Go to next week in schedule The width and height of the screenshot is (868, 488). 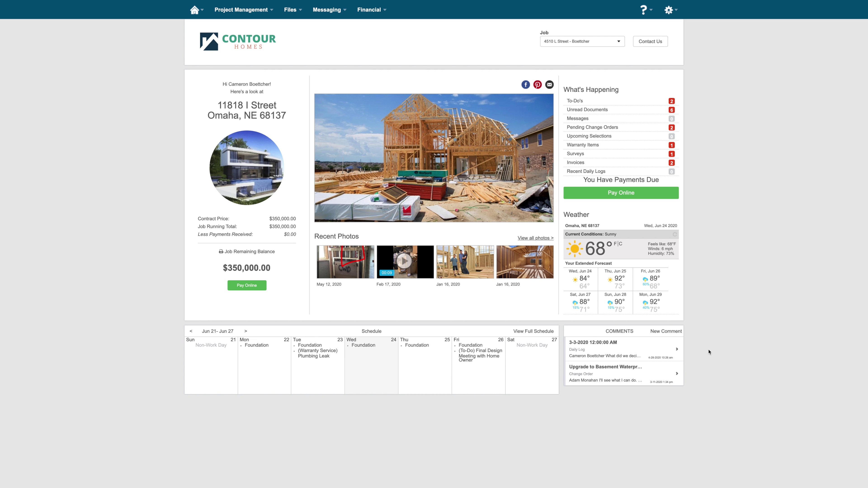246,331
